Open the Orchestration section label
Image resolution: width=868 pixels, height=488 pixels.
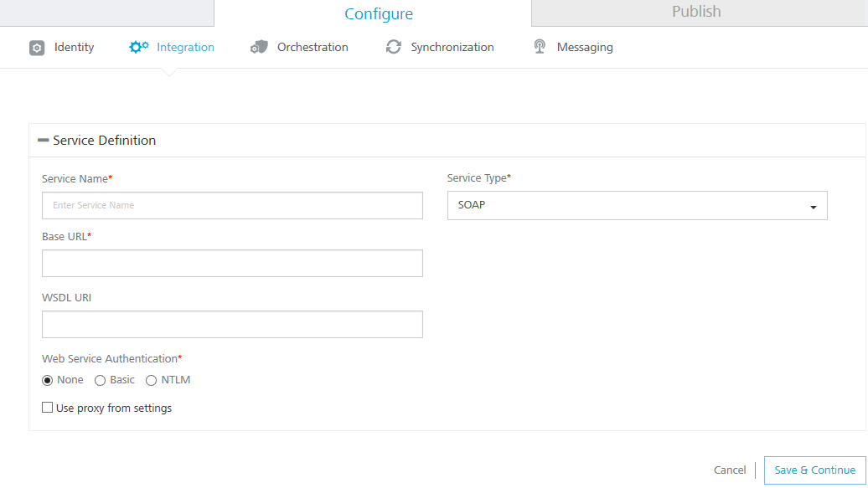coord(313,47)
